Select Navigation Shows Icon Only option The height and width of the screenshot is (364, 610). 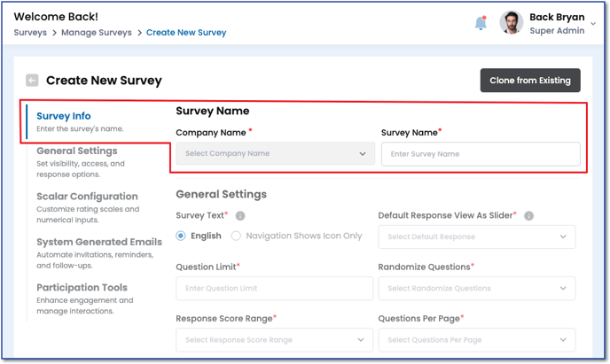pyautogui.click(x=237, y=236)
